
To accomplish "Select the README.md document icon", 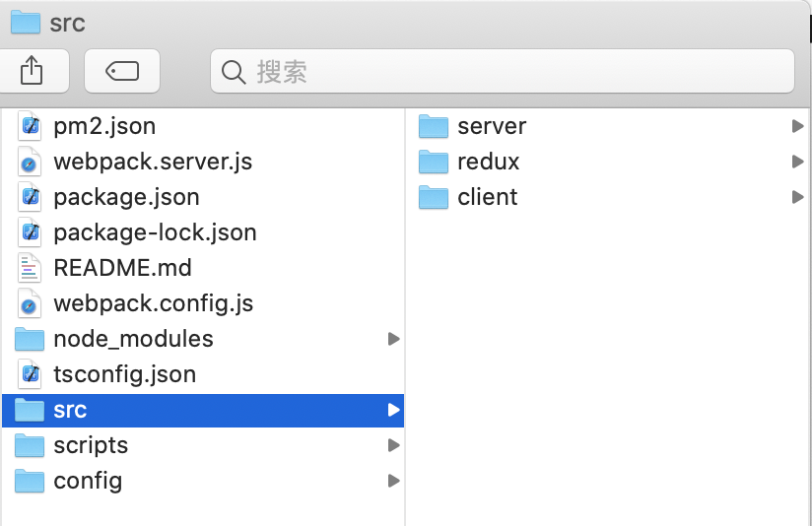I will click(x=30, y=268).
